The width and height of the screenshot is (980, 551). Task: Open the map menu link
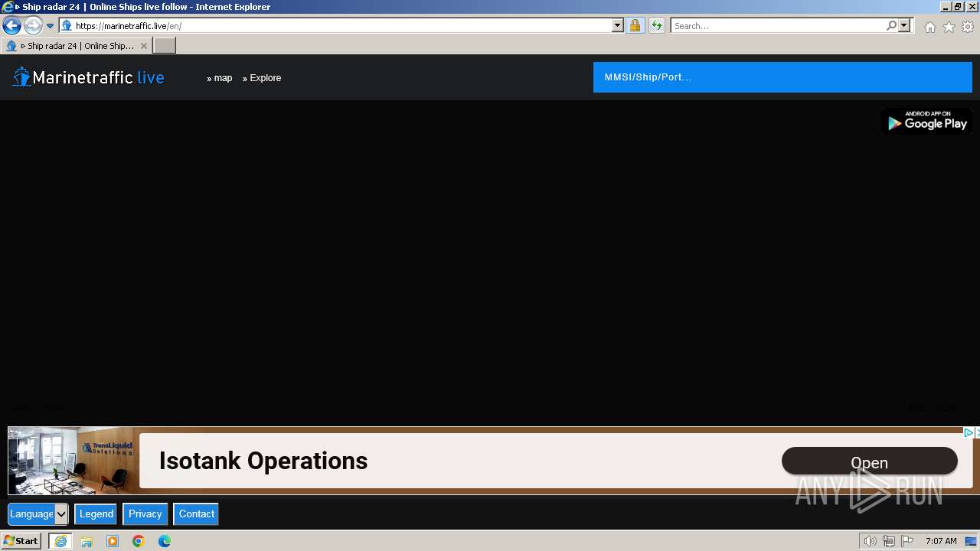click(220, 78)
